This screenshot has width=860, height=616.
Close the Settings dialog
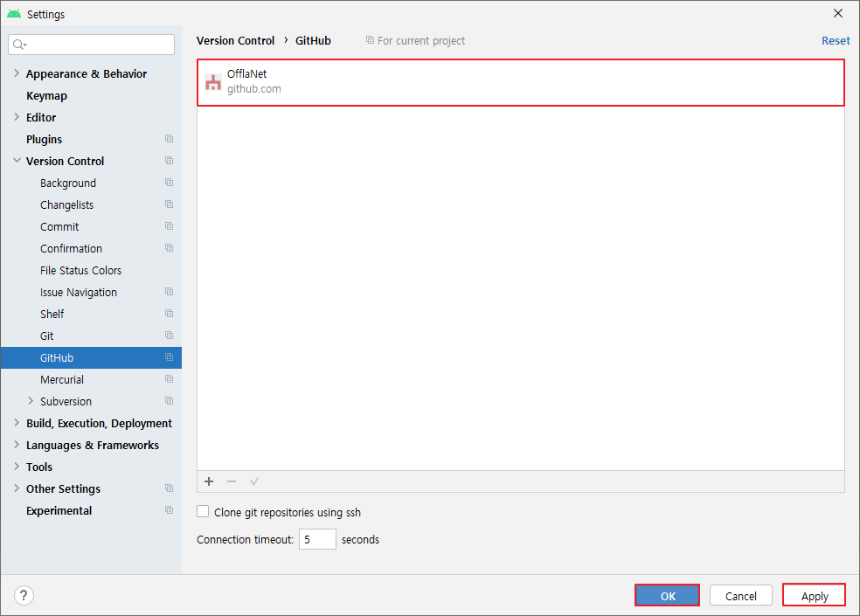coord(838,13)
